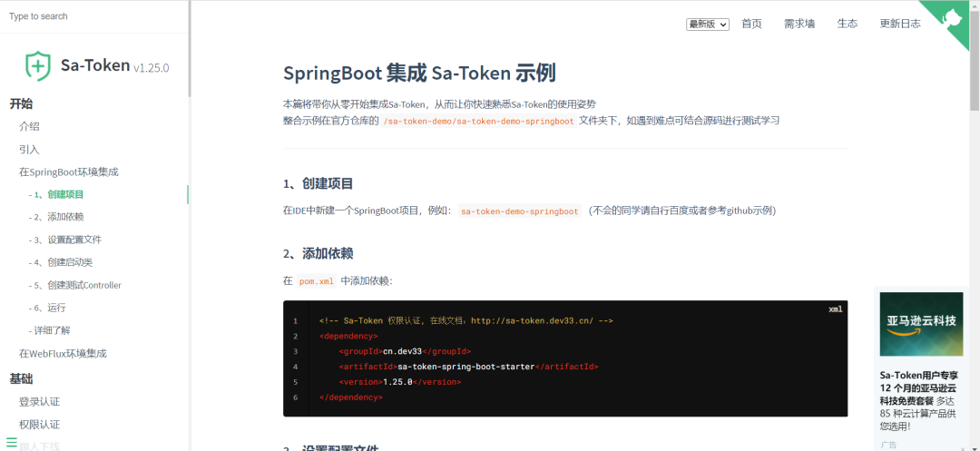Jump to 5、创建测试Controller in sidebar
The height and width of the screenshot is (451, 980).
point(75,286)
